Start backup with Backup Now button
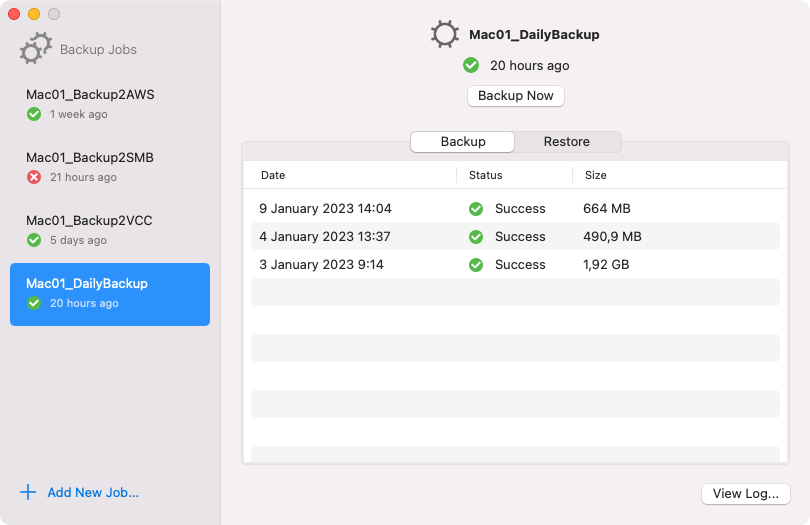Viewport: 810px width, 525px height. pyautogui.click(x=516, y=96)
